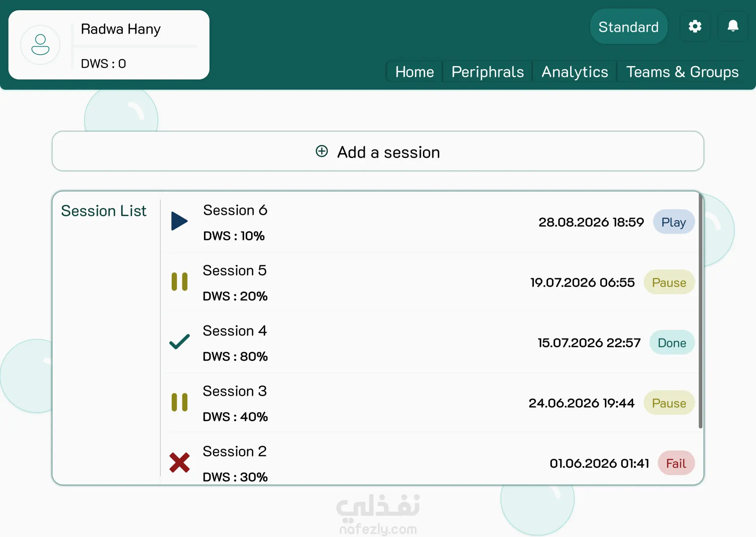Click the Fail badge on Session 2
The height and width of the screenshot is (537, 756).
click(676, 463)
